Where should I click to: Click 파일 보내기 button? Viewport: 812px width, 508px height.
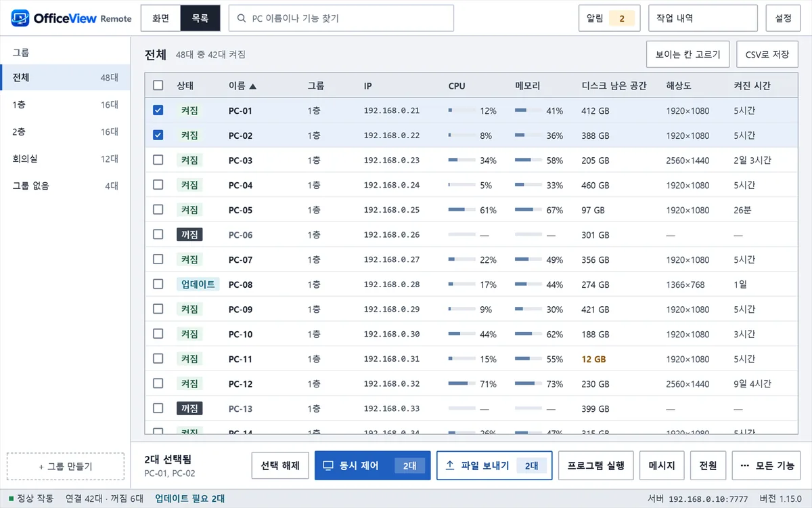point(494,466)
